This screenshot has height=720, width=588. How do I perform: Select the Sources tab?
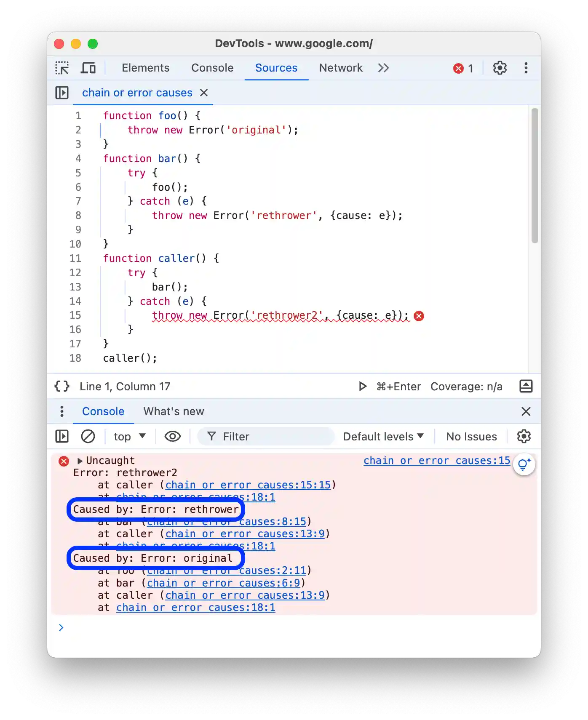pyautogui.click(x=276, y=68)
